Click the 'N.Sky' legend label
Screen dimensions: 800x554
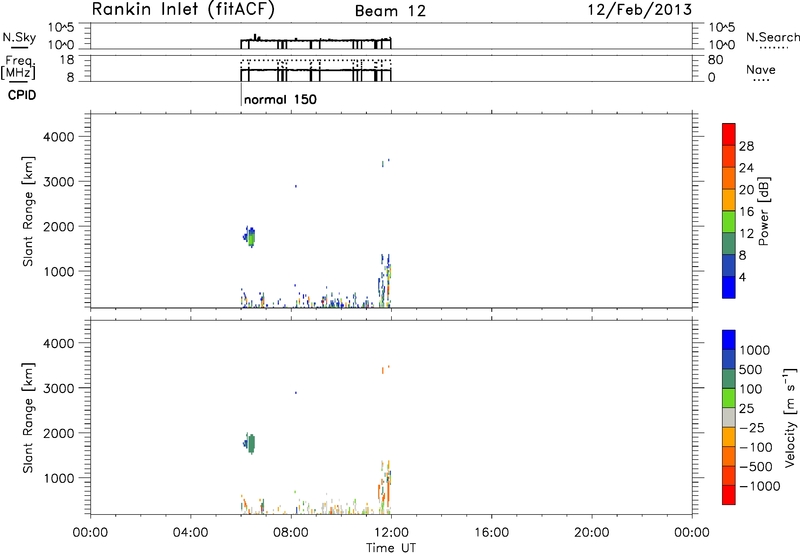[x=19, y=37]
